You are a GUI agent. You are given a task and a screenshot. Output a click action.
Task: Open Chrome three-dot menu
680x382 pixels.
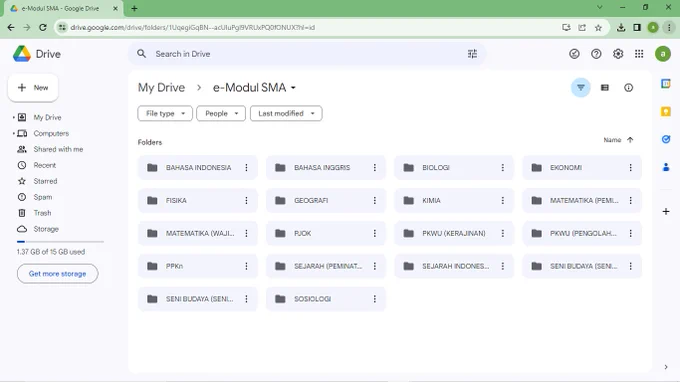tap(669, 27)
